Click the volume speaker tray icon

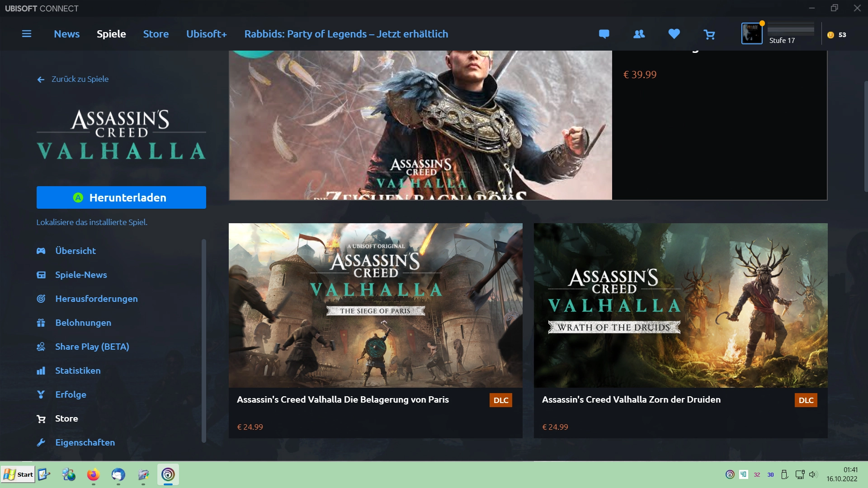[x=813, y=474]
